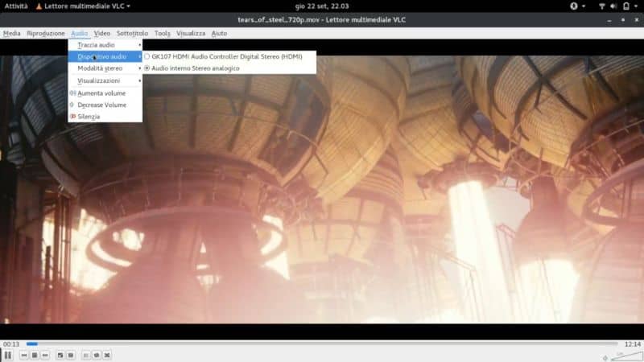Open accessibility menu dropdown arrow
Screen dimensions: 644x362
point(584,6)
